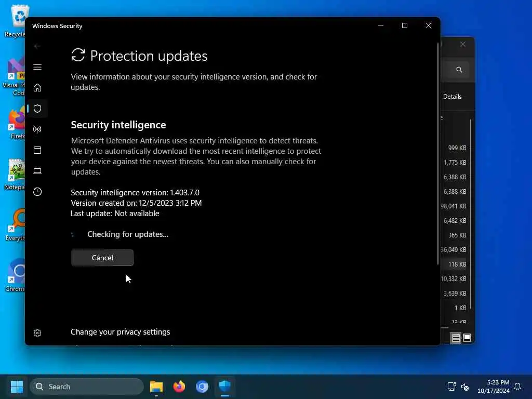Select the Notepad++ desktop shortcut
Screen dimensions: 532x399
(15, 174)
